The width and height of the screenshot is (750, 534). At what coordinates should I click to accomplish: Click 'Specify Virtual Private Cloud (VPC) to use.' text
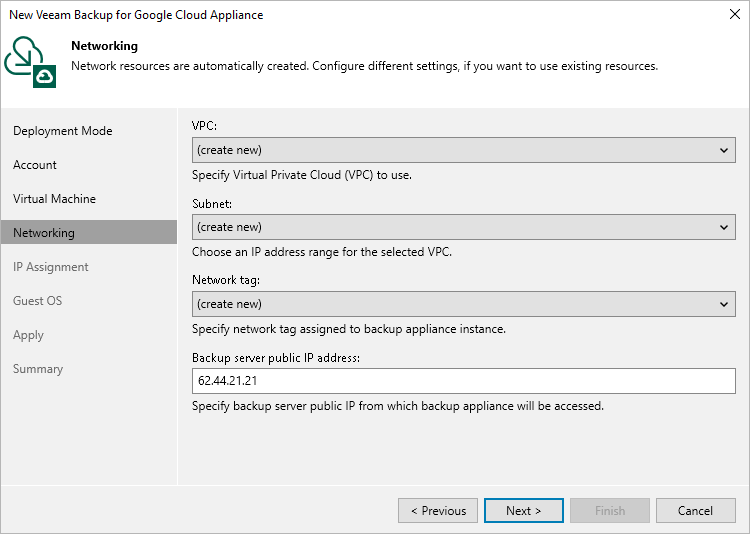tap(302, 175)
